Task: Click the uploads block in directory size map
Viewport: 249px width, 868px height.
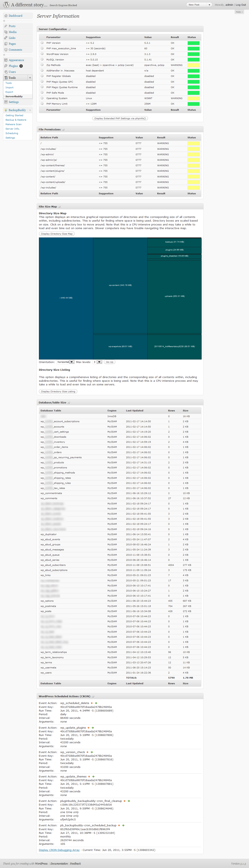Action: pos(174,296)
